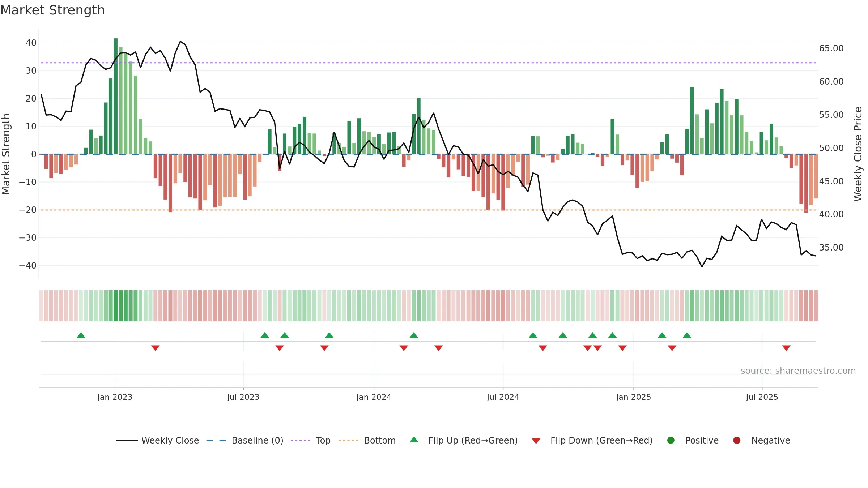Click the red down-triangle icon in legend
868x488 pixels.
(x=536, y=441)
